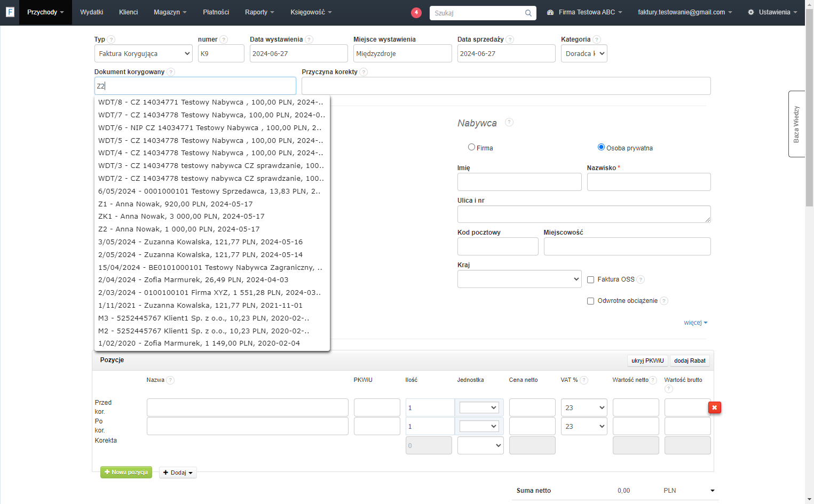
Task: Open VAT dropdown in Przed kor. row
Action: [x=584, y=407]
